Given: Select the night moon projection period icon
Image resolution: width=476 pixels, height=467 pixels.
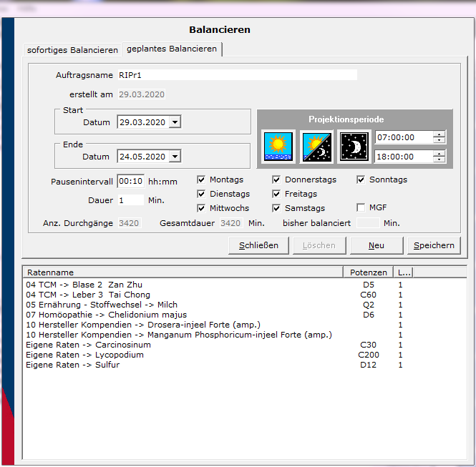Looking at the screenshot, I should pyautogui.click(x=354, y=147).
